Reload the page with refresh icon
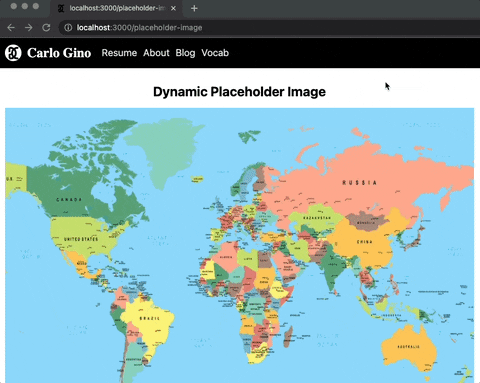Viewport: 480px width, 383px height. tap(46, 28)
